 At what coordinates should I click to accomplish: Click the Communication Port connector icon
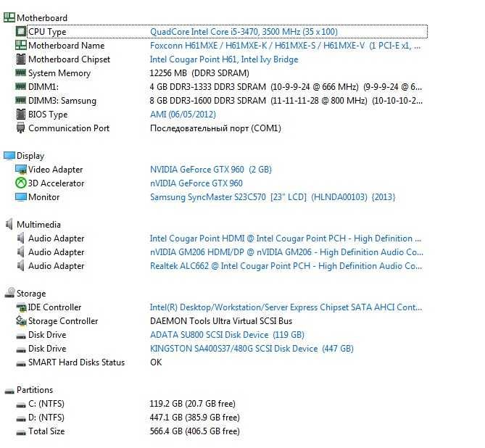20,128
